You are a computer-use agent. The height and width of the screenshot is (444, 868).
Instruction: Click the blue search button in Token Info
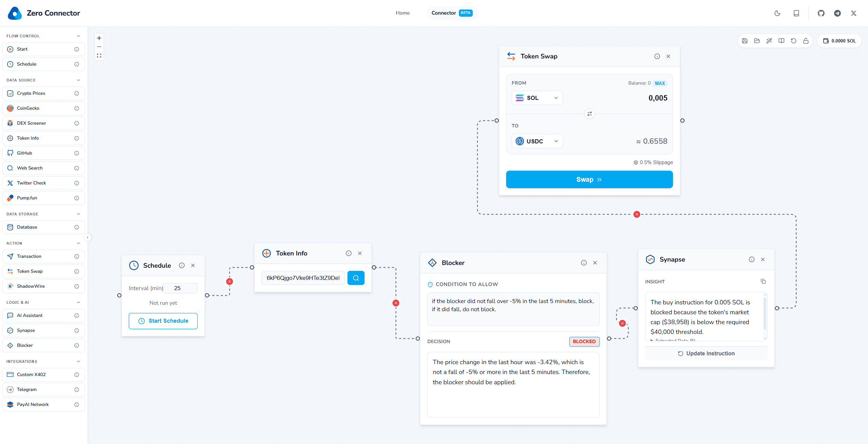point(355,278)
